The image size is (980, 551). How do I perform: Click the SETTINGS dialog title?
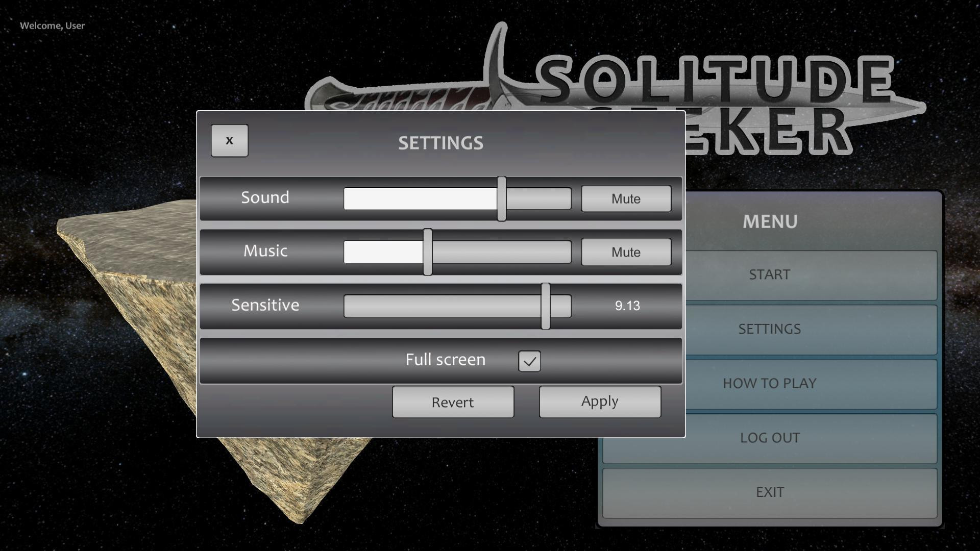click(x=441, y=143)
